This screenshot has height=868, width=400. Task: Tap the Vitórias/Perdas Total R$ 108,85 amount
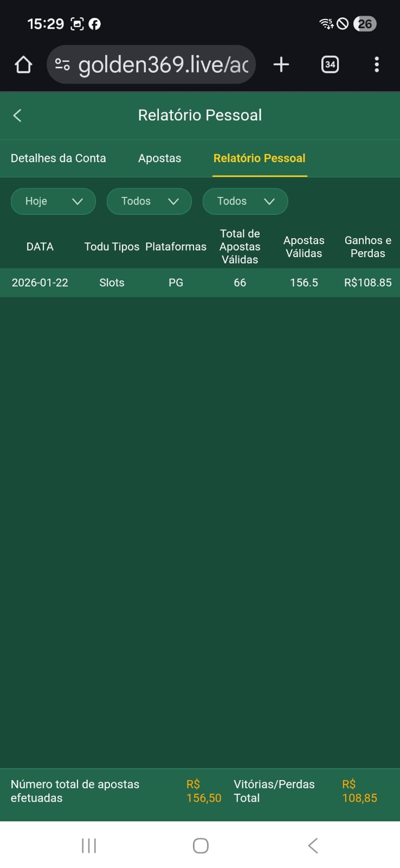pyautogui.click(x=359, y=792)
